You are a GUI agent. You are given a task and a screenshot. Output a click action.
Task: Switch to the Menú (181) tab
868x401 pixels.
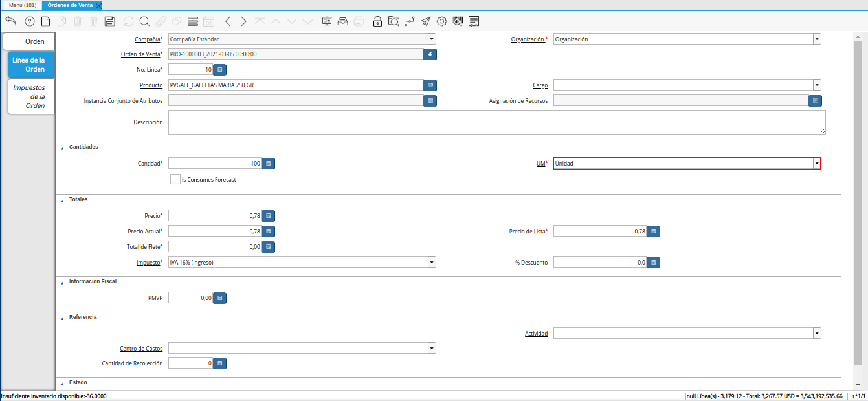click(22, 5)
